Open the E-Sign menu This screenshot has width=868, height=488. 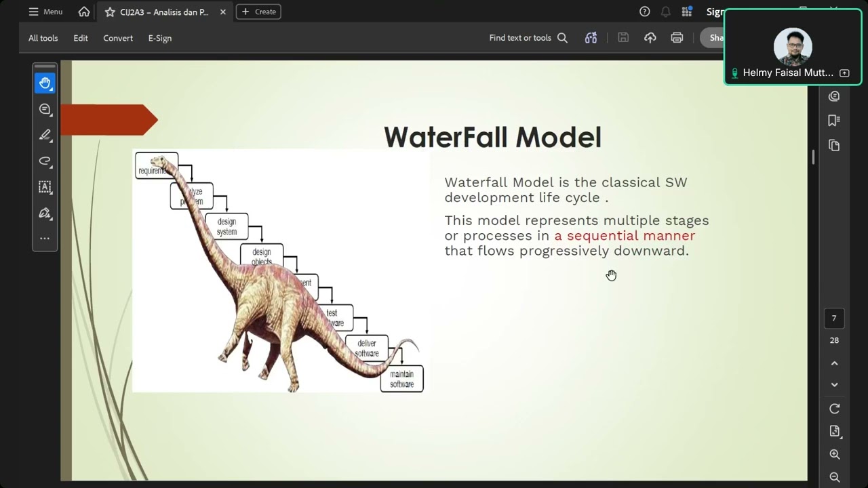coord(160,38)
